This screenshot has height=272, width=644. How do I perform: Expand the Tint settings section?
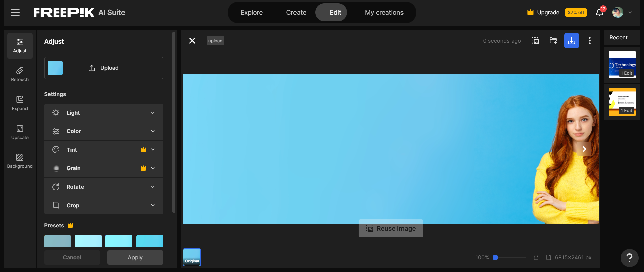click(104, 150)
